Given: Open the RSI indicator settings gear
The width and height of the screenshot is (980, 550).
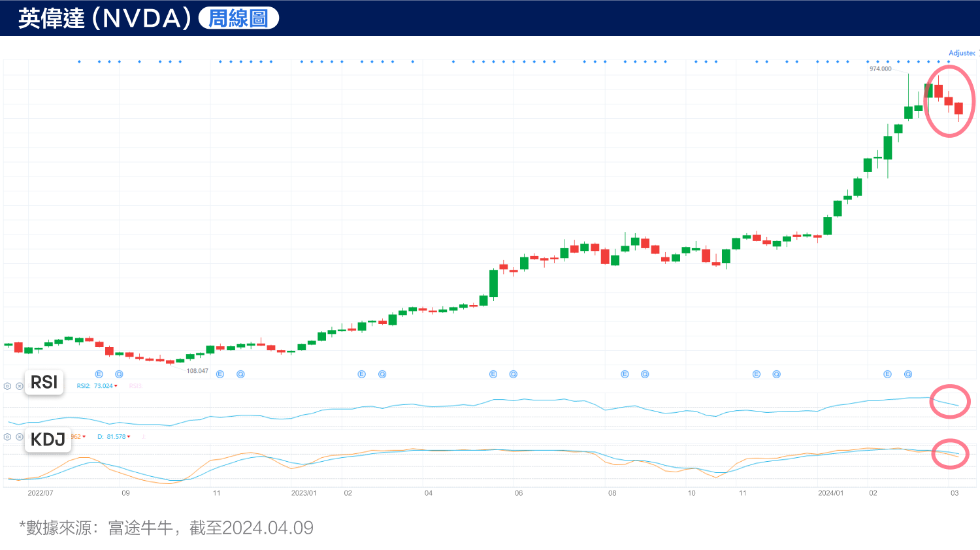Looking at the screenshot, I should (7, 386).
